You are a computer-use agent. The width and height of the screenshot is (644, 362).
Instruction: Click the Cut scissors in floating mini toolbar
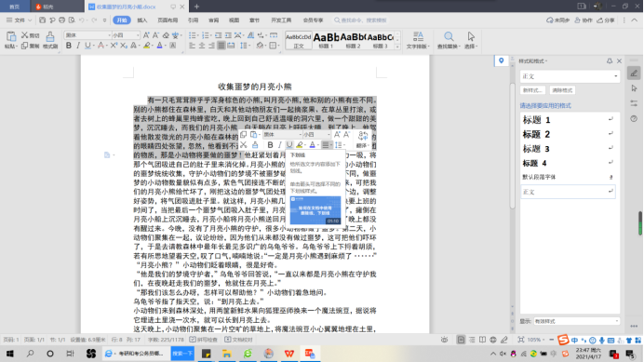(244, 144)
